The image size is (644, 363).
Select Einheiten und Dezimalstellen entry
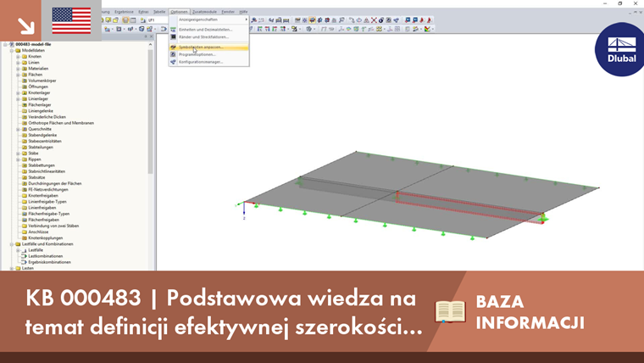[208, 30]
